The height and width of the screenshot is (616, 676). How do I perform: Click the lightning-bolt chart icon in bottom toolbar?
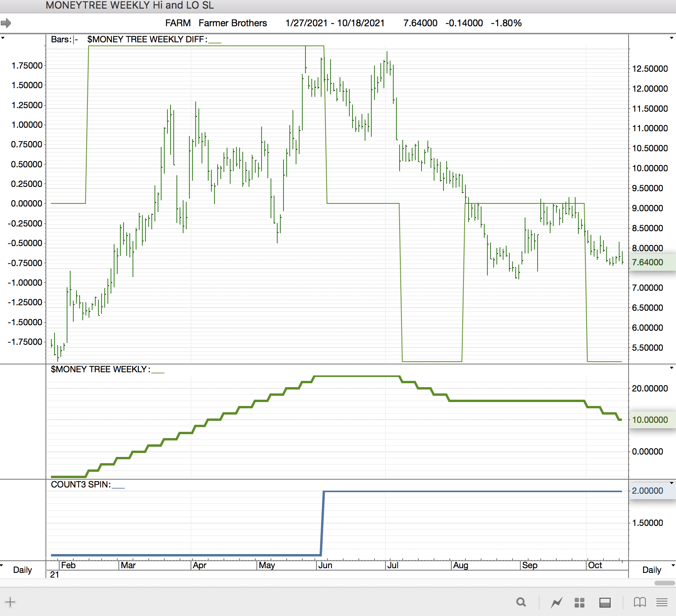pos(556,602)
